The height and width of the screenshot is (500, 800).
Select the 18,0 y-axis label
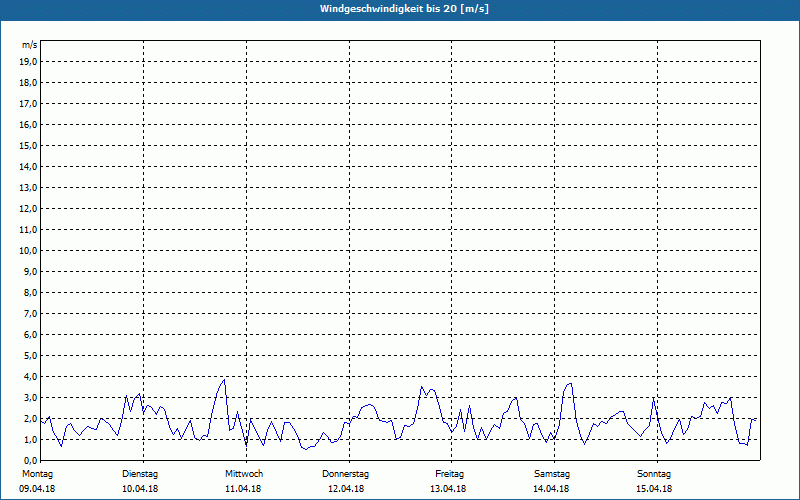[x=28, y=83]
